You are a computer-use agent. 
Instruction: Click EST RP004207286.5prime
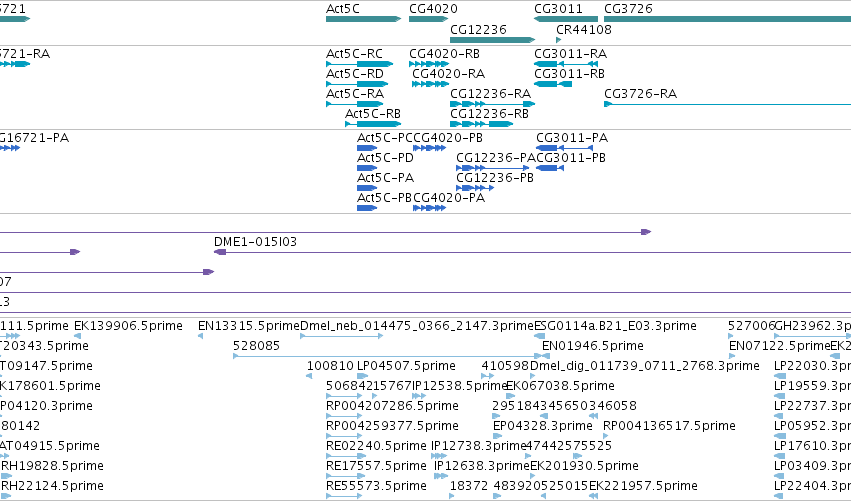[x=392, y=406]
